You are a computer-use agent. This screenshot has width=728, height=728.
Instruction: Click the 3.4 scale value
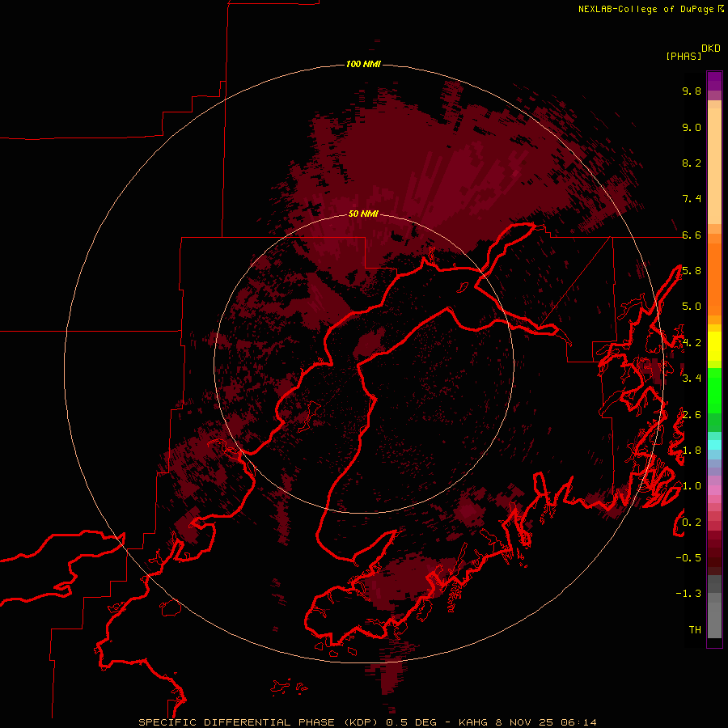pos(692,379)
